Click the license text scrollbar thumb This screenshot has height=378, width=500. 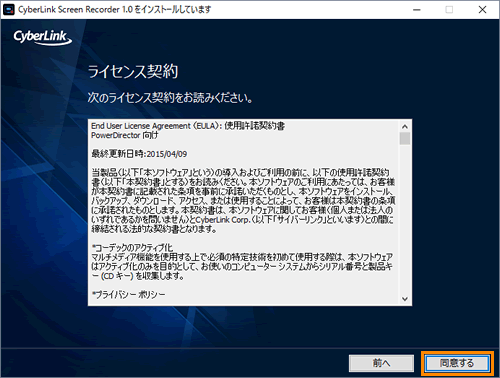pos(405,138)
